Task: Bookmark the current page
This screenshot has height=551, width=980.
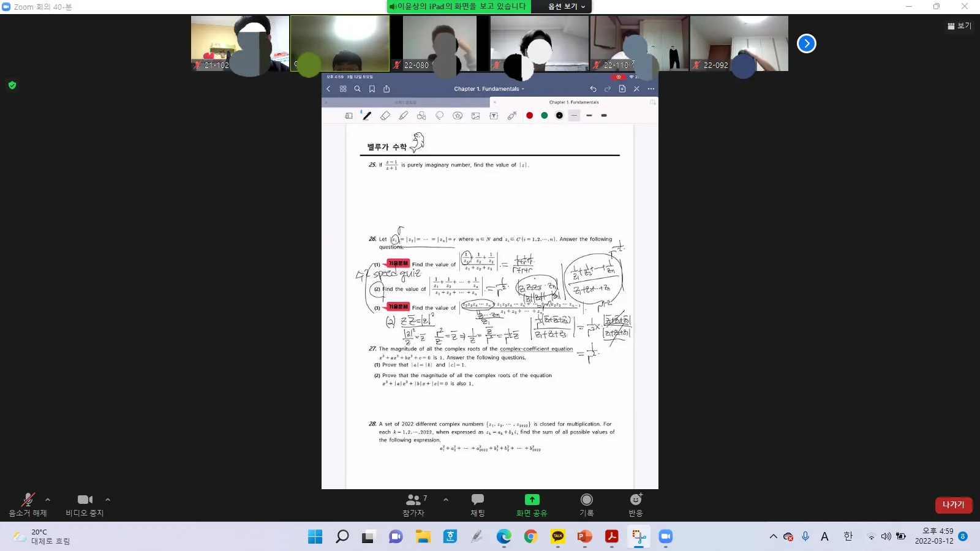Action: click(x=372, y=89)
